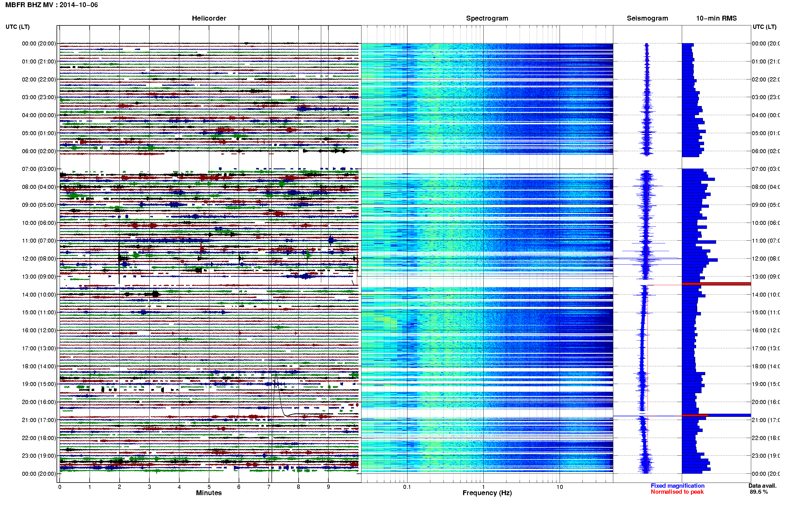Click the 20:00 (16:00) label on left axis

39,402
